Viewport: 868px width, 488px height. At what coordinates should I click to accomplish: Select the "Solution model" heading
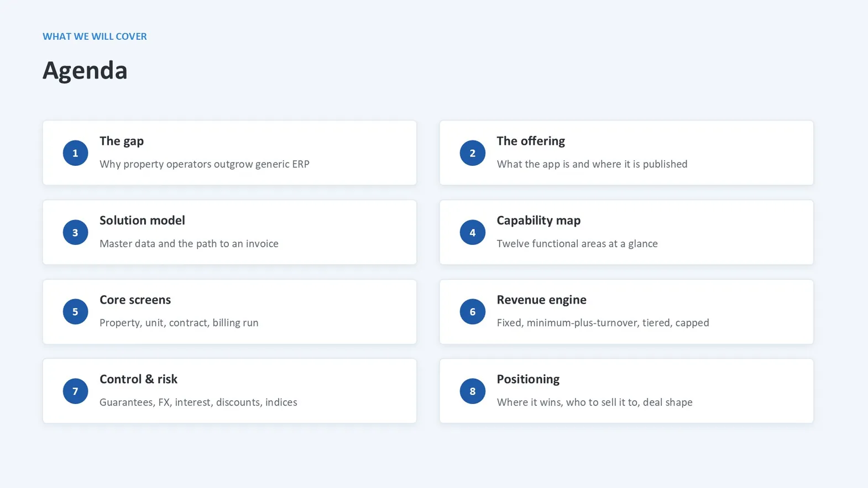pyautogui.click(x=142, y=221)
